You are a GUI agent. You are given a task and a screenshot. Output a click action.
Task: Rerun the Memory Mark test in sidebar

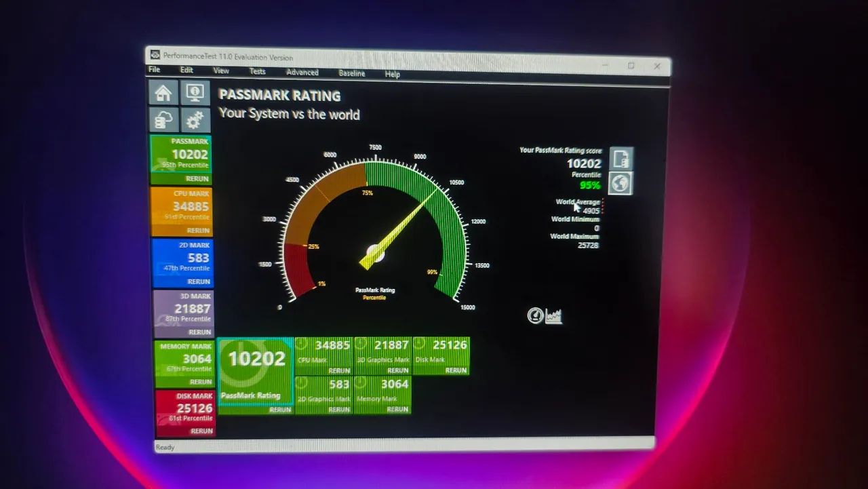(x=201, y=382)
